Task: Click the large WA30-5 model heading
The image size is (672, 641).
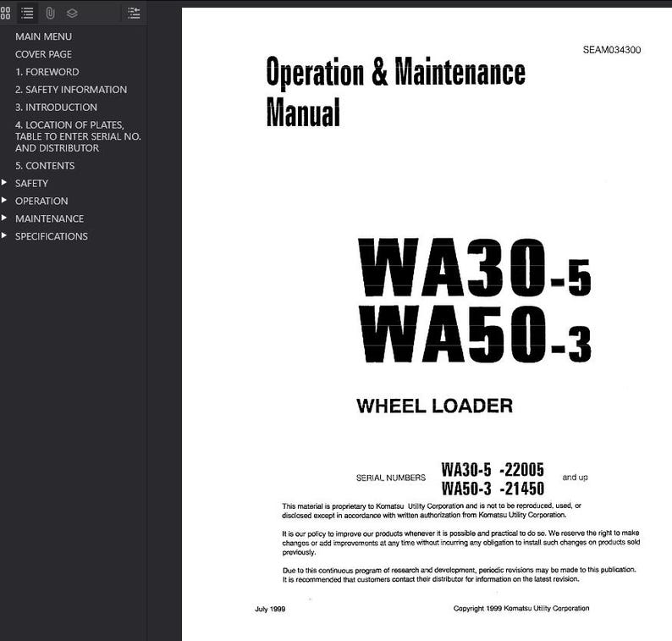Action: click(x=475, y=268)
